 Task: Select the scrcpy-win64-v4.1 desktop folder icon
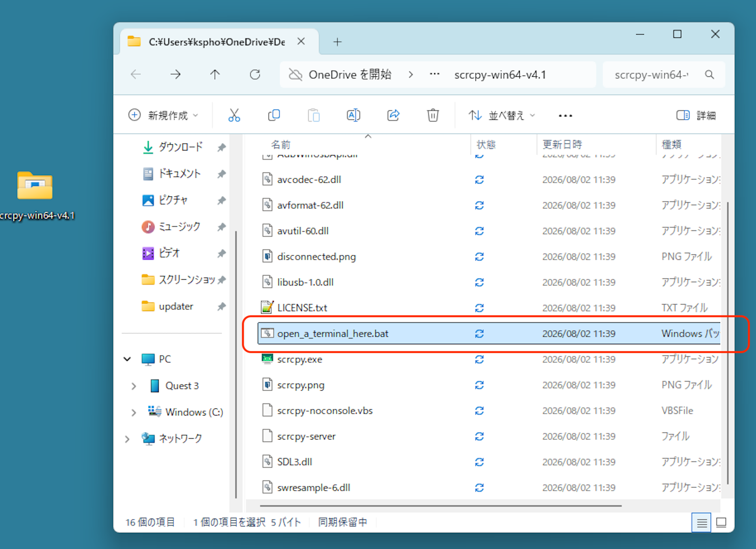[x=35, y=186]
